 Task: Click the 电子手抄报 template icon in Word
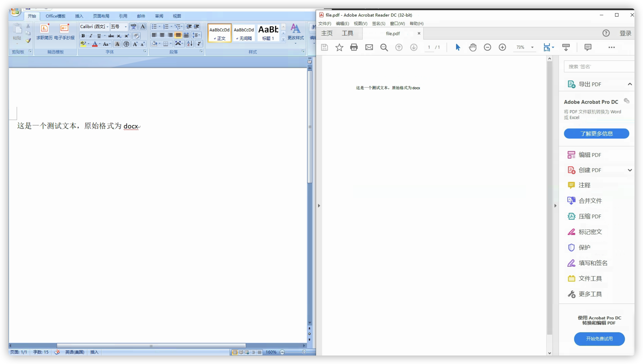pos(64,32)
